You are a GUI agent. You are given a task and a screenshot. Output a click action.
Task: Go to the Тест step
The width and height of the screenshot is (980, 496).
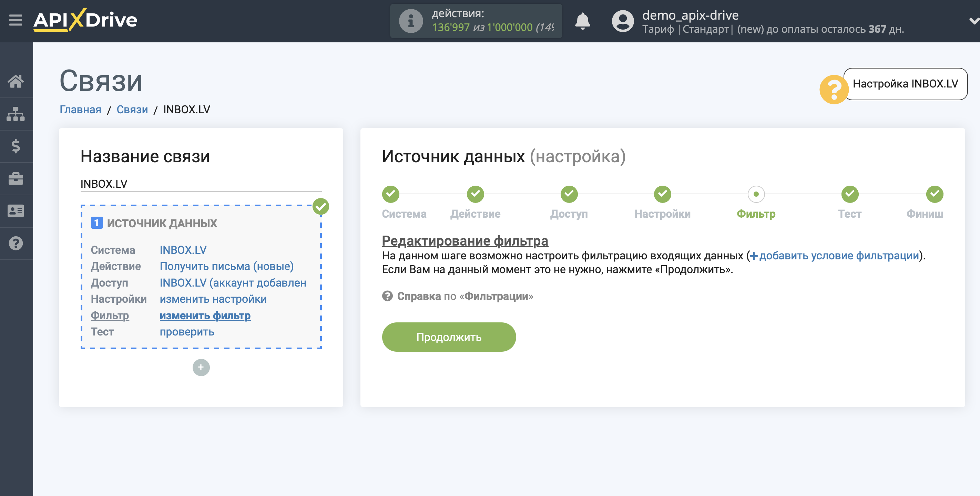click(x=849, y=214)
